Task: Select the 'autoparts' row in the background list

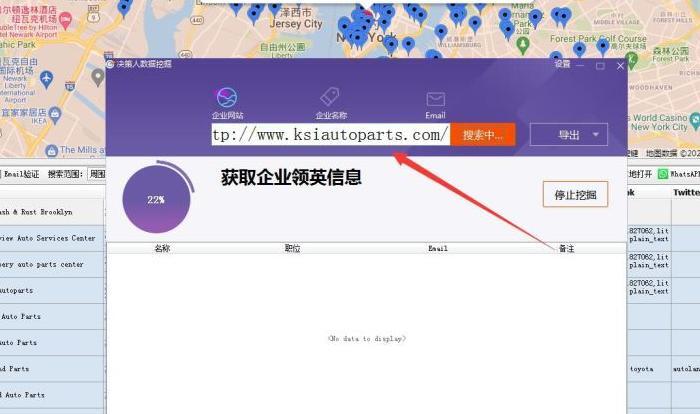Action: [52, 290]
